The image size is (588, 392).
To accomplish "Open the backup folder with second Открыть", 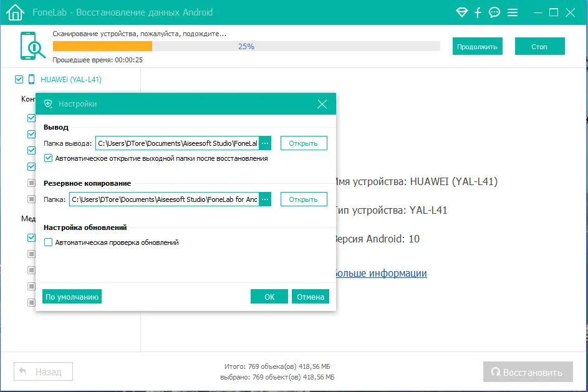I will (x=304, y=199).
